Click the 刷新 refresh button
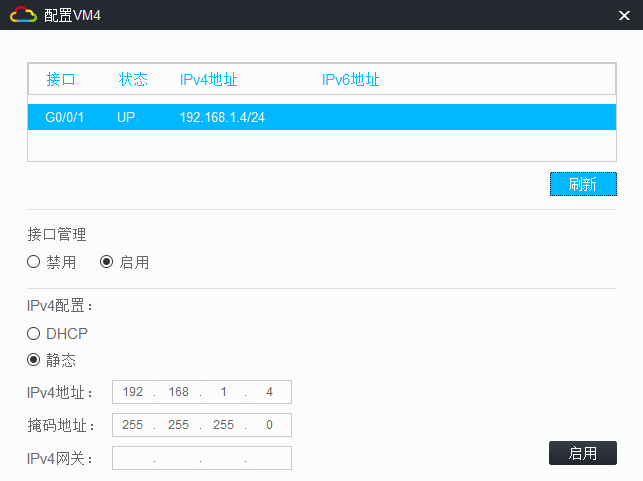643x481 pixels. pos(583,184)
